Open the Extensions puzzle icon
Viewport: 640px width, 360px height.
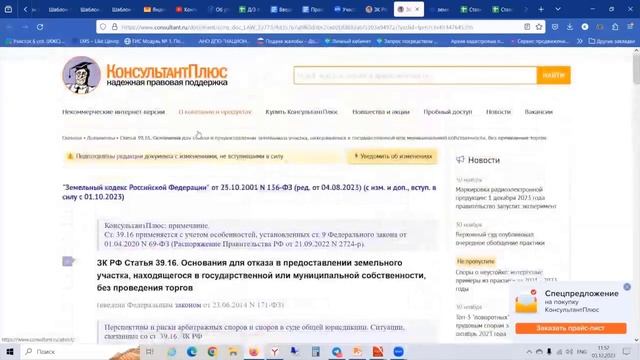(615, 27)
